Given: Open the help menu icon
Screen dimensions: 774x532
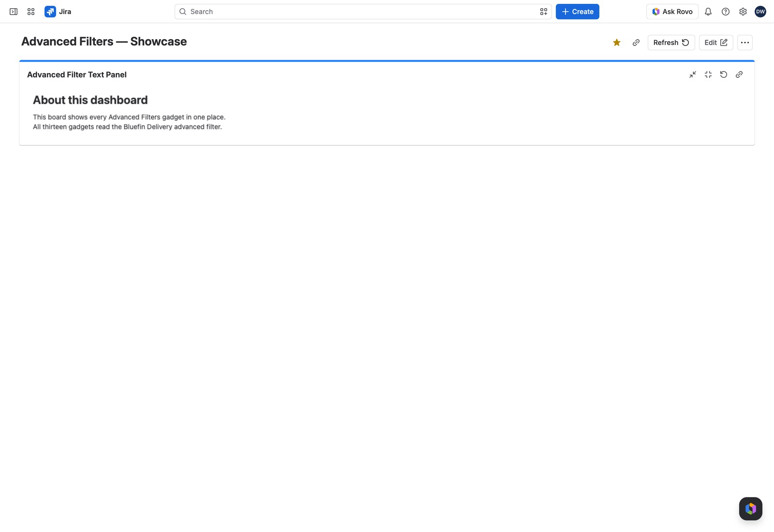Looking at the screenshot, I should [x=726, y=12].
